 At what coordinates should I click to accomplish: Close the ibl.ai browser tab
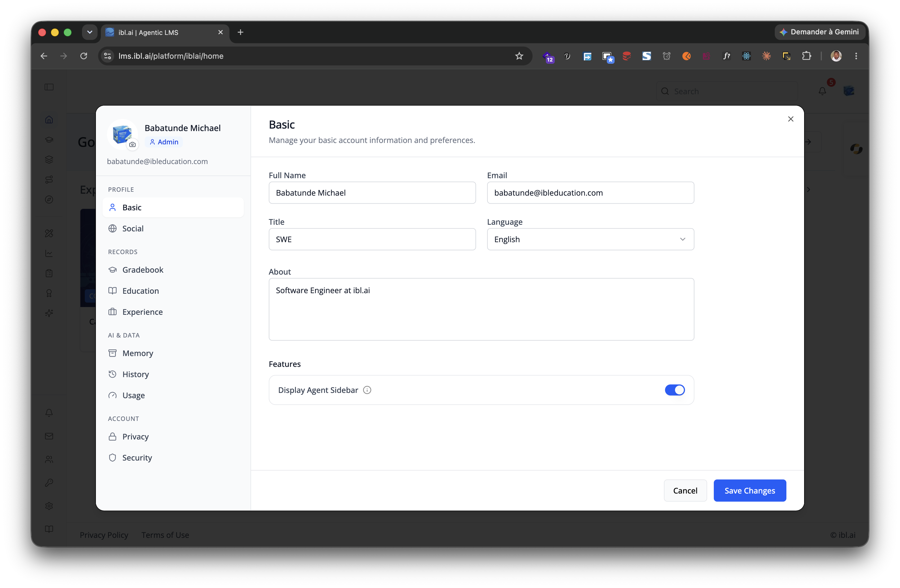[221, 32]
